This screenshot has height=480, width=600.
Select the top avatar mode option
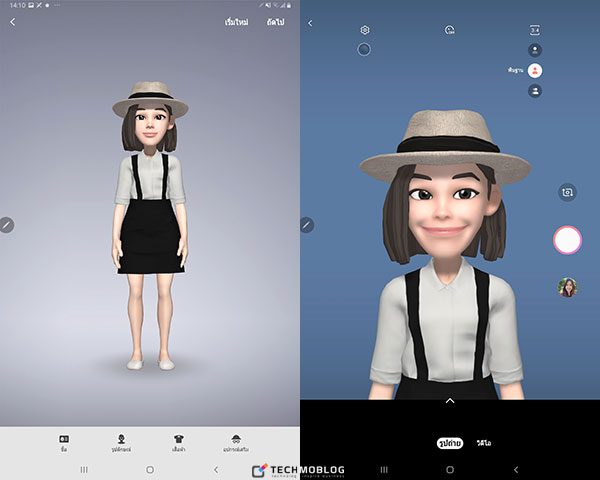click(535, 49)
